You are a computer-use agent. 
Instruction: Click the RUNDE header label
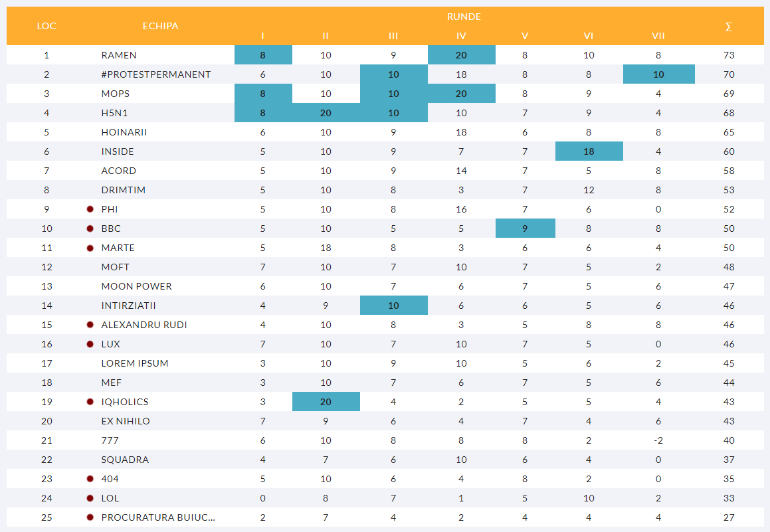coord(464,17)
